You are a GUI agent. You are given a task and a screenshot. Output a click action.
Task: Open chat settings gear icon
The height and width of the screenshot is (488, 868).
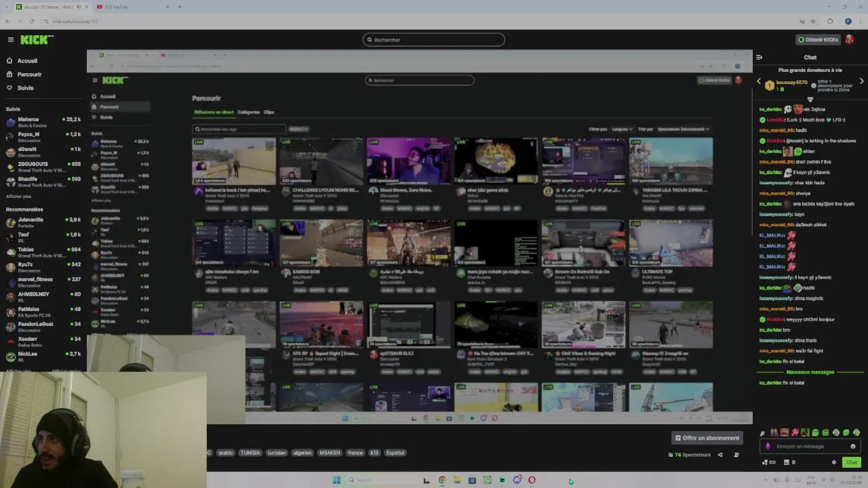point(834,462)
